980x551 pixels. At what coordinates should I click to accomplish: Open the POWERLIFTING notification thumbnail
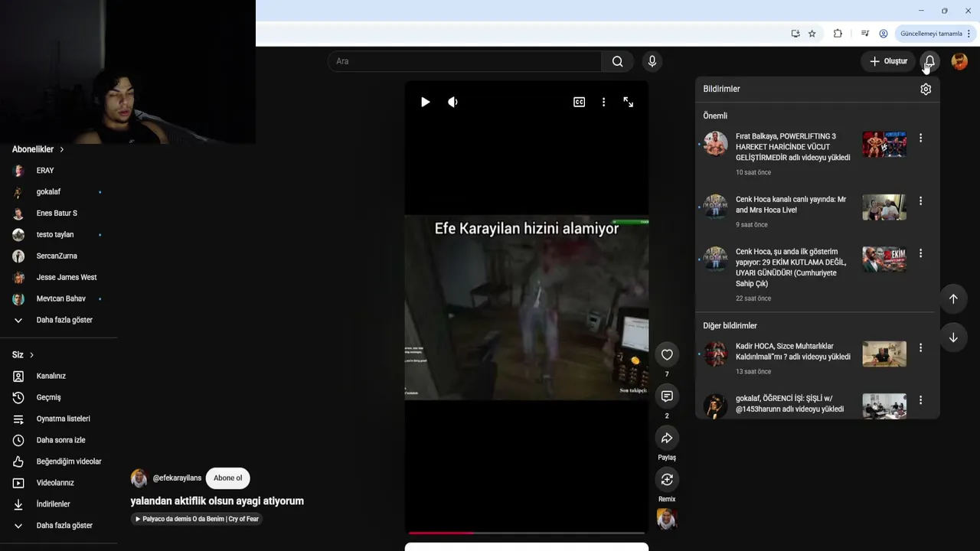click(884, 144)
